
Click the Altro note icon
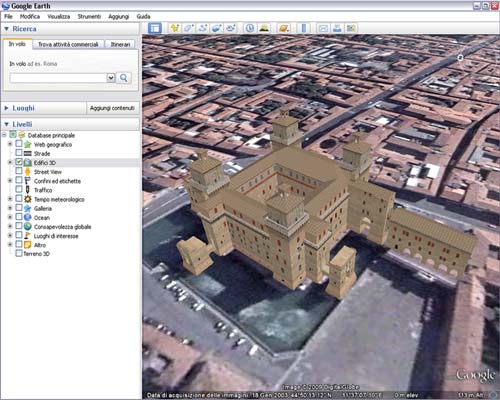tap(28, 245)
